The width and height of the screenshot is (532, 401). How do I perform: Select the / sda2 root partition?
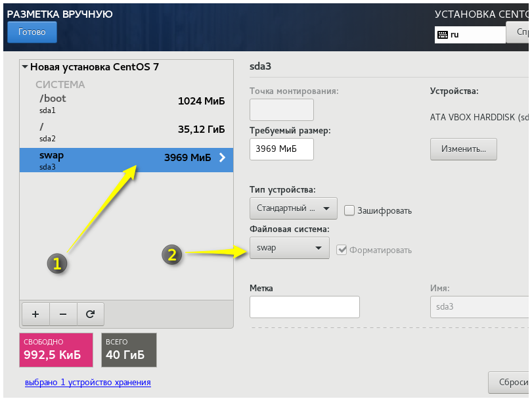[x=126, y=133]
